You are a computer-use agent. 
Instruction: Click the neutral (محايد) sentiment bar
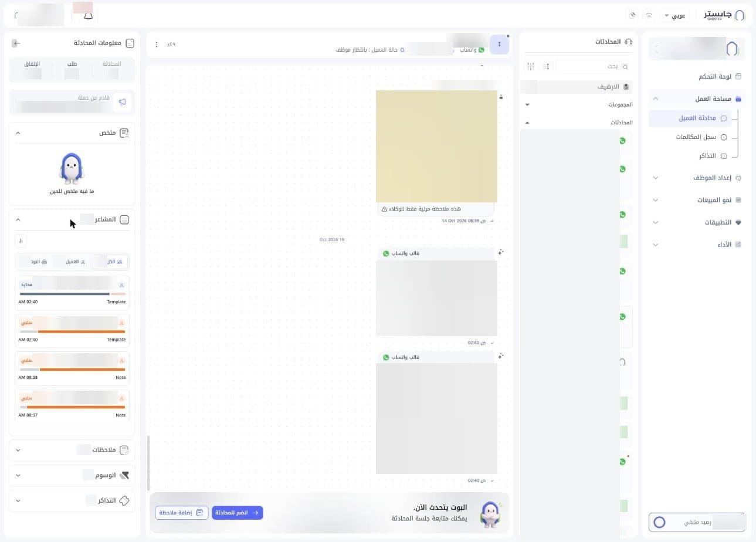click(72, 293)
